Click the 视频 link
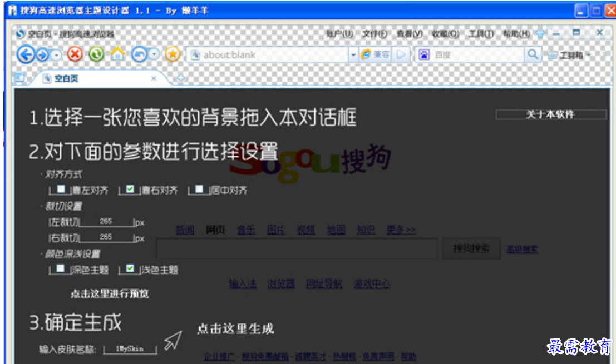Screen dimensions: 616x364 (x=306, y=230)
